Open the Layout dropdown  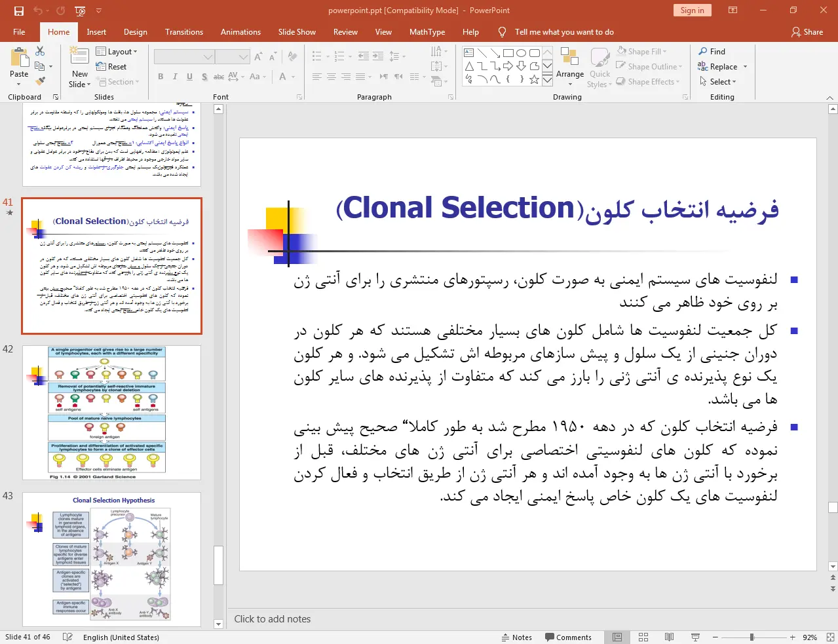pos(117,52)
